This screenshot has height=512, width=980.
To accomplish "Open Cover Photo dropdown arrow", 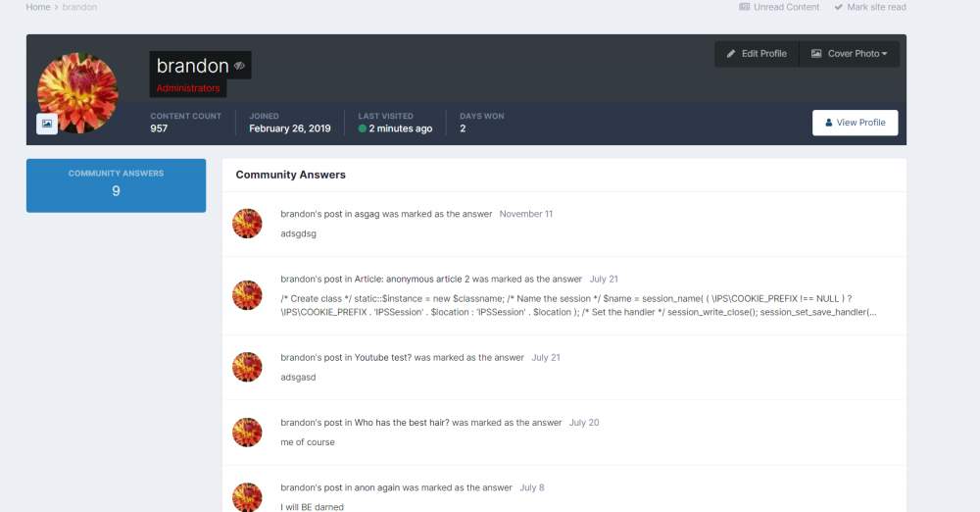I will [884, 54].
